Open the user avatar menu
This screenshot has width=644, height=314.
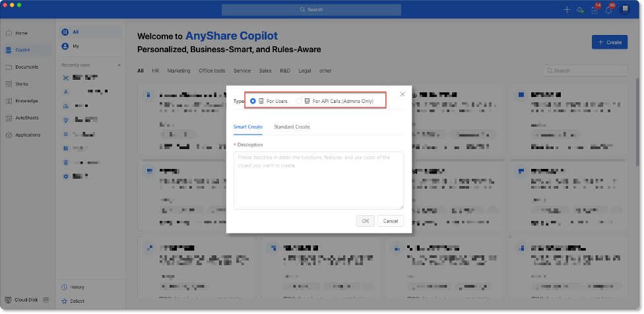tap(626, 9)
